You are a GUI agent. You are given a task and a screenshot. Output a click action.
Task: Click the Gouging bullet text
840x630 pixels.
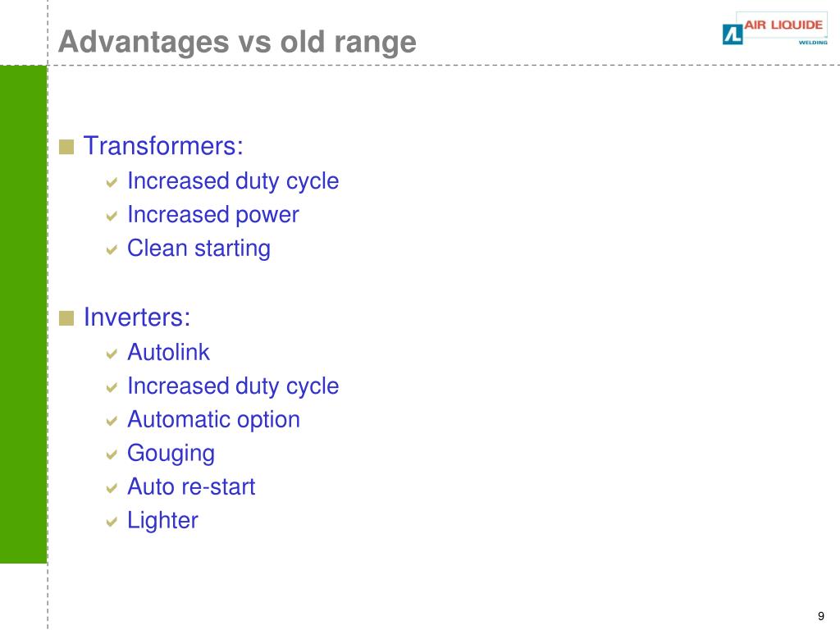click(171, 454)
